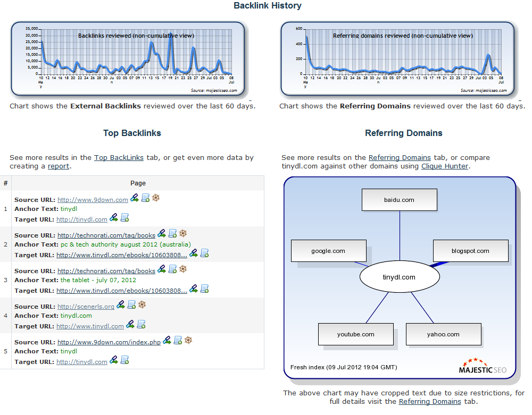Click the scroll-plus report icon beside row 2 Source URL
The width and height of the screenshot is (532, 415).
click(173, 233)
